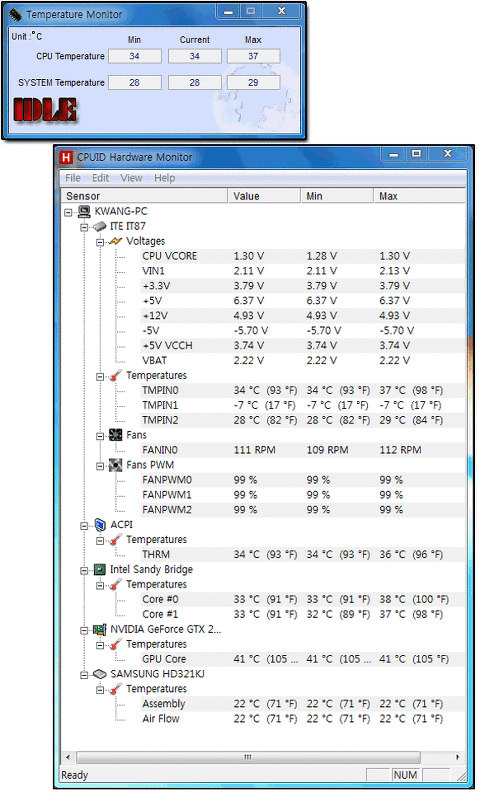Open the View menu

(131, 178)
